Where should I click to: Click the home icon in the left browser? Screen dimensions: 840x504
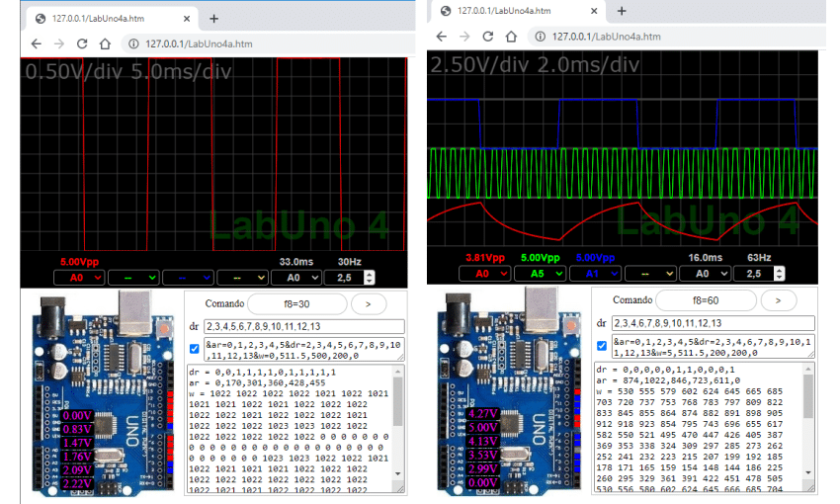(106, 43)
